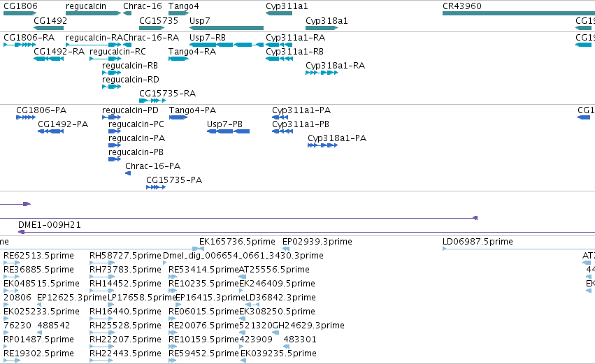The image size is (595, 364).
Task: Open protein CG1806-PA
Action: 41,110
